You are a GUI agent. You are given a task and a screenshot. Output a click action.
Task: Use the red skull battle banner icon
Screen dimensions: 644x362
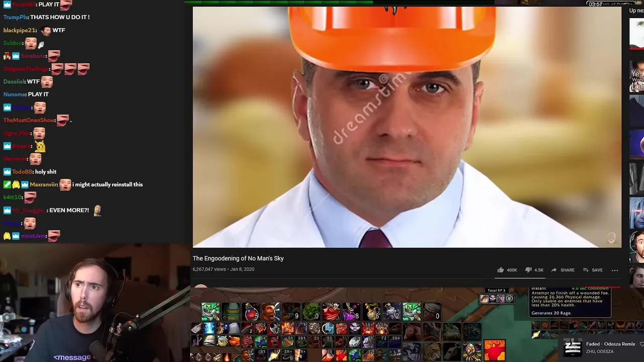332,311
